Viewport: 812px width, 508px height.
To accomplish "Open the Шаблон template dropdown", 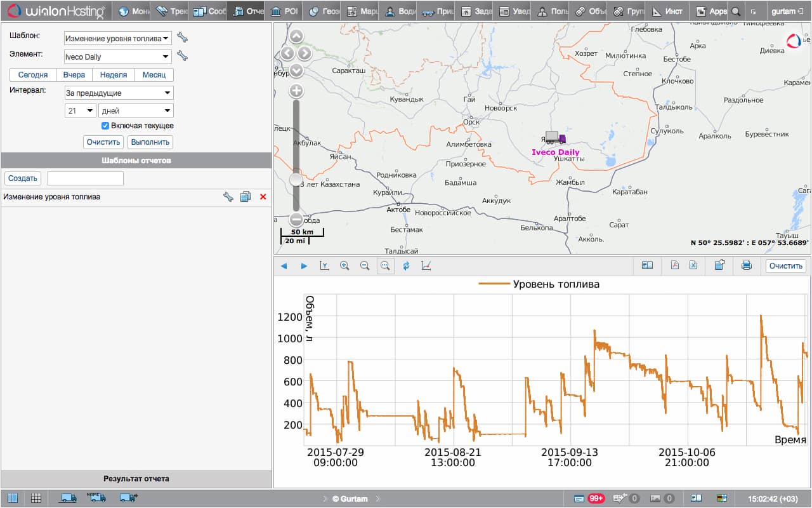I will pos(118,39).
